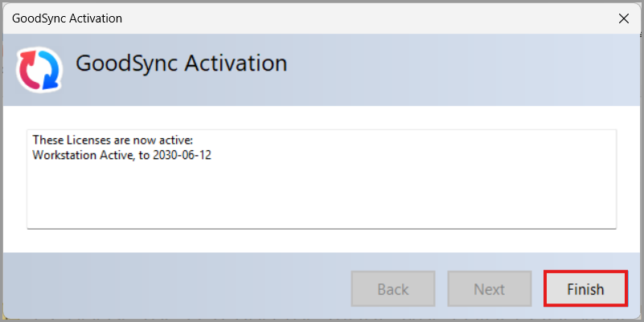Screen dimensions: 644x322
Task: Click the word 'GoodSync' in the large heading
Action: 127,64
